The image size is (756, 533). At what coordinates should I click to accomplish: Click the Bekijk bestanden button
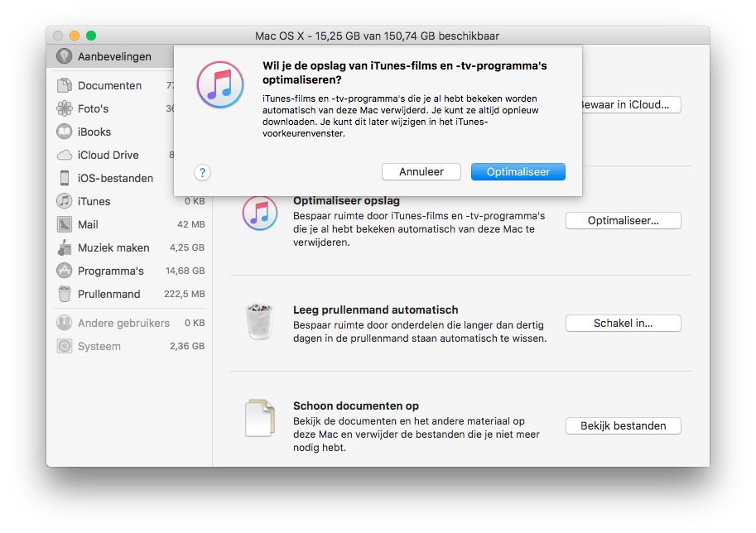click(624, 426)
